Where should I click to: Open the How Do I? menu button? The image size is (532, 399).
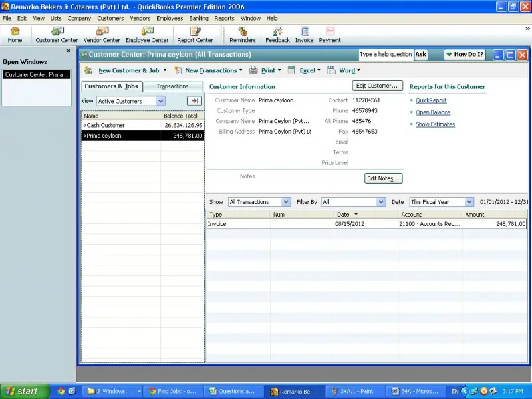(464, 55)
